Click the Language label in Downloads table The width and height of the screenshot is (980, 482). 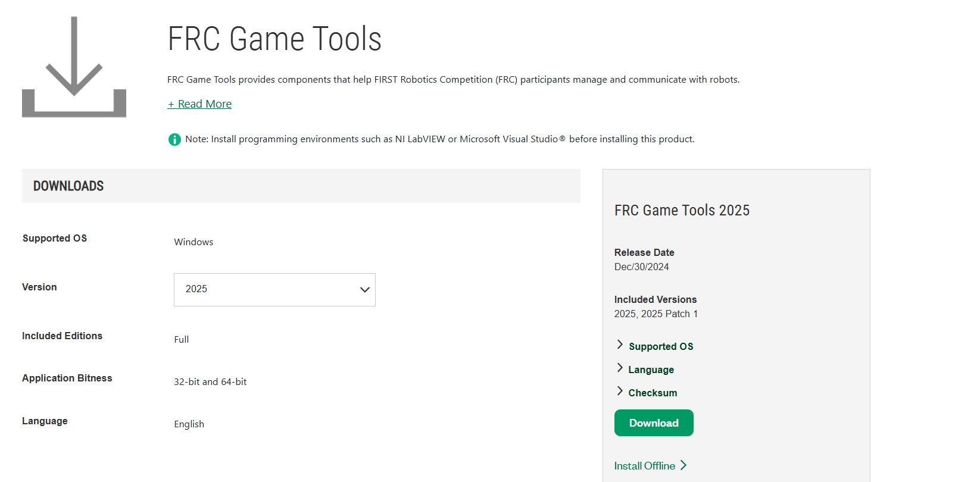coord(45,421)
